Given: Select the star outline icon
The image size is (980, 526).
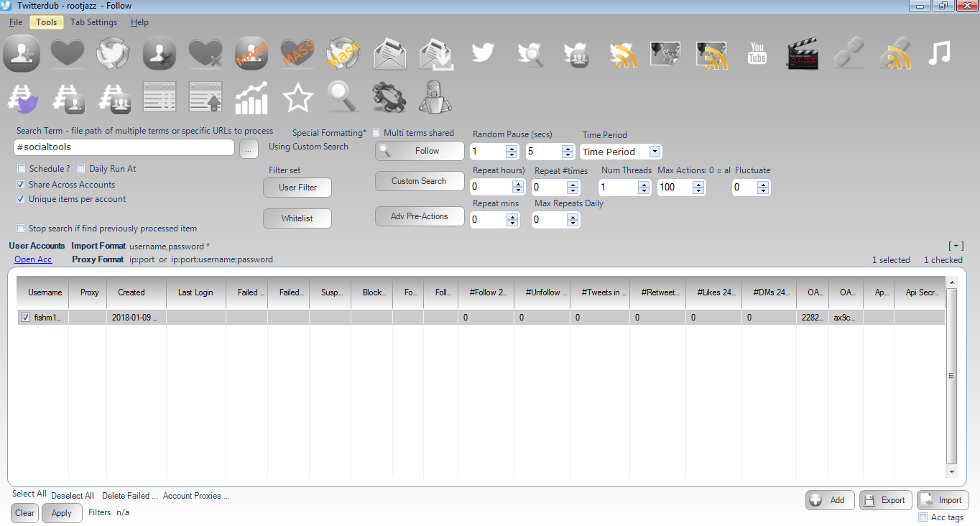Looking at the screenshot, I should pyautogui.click(x=297, y=97).
